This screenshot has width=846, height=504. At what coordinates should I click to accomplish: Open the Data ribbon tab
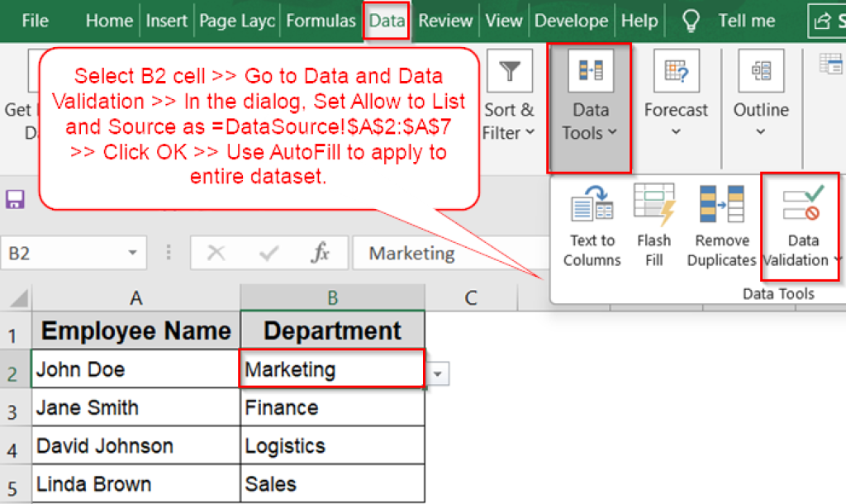pos(386,21)
